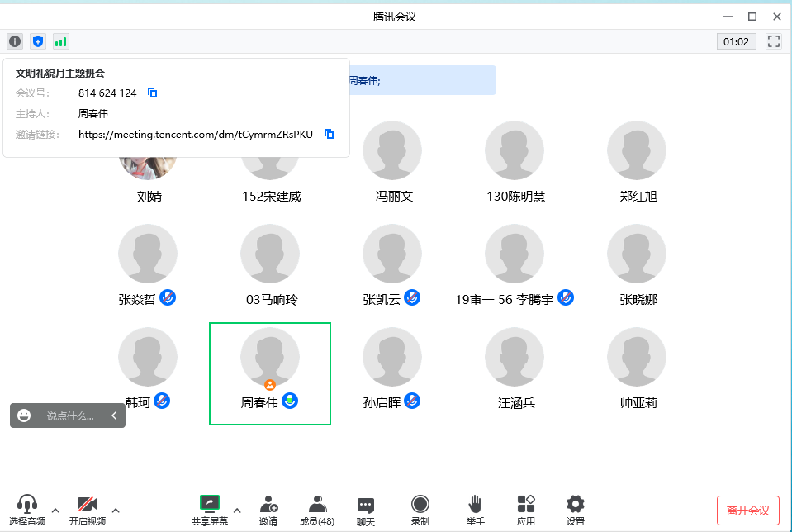Toggle 举手 raise hand
The width and height of the screenshot is (792, 532).
coord(475,509)
